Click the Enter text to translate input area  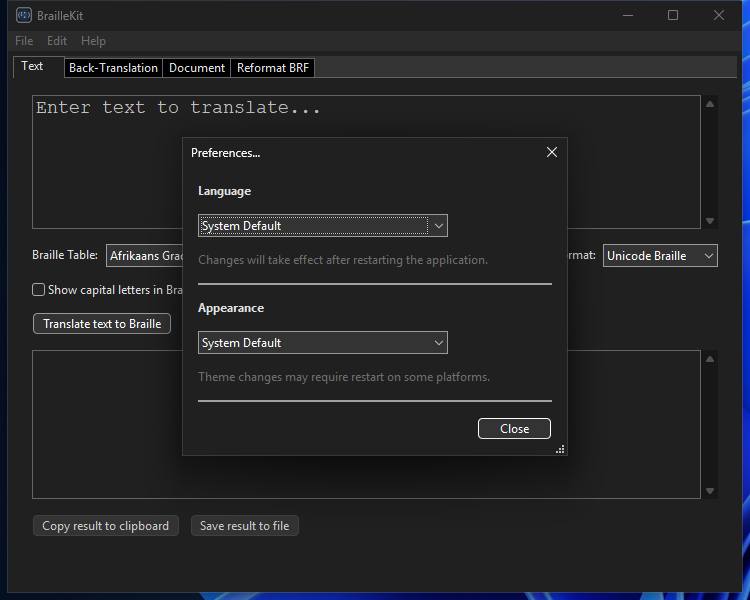366,162
